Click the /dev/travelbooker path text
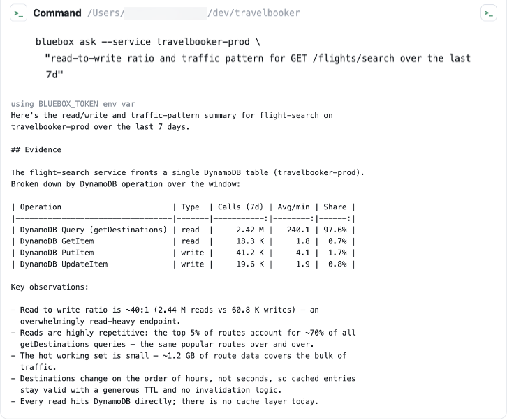The image size is (507, 420). click(x=253, y=13)
